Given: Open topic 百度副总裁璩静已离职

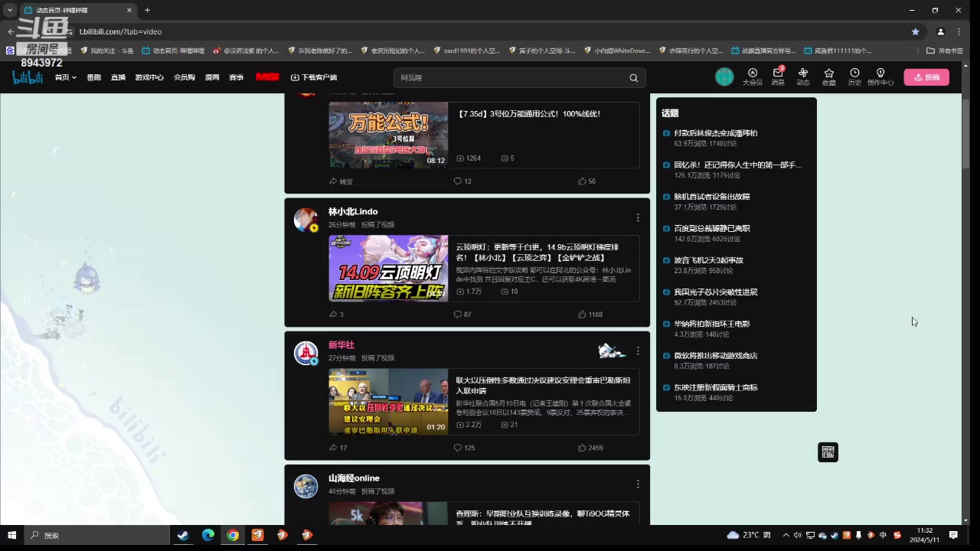Looking at the screenshot, I should (x=712, y=228).
